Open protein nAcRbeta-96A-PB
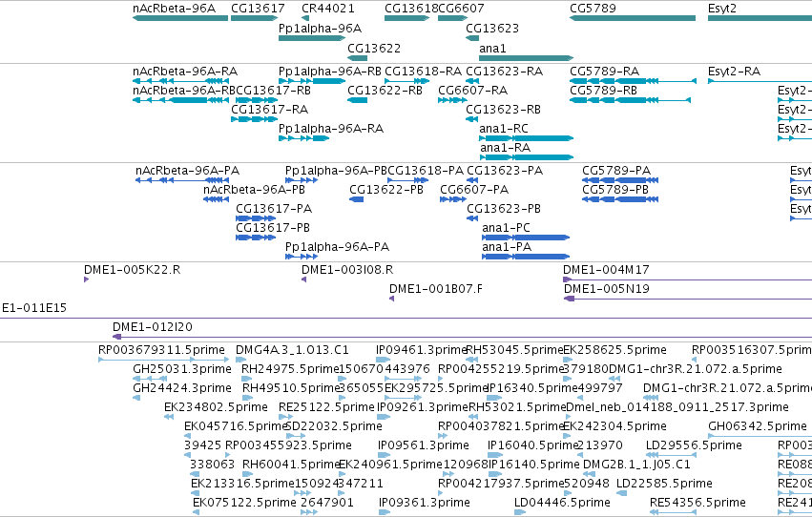This screenshot has width=812, height=517. click(x=216, y=199)
